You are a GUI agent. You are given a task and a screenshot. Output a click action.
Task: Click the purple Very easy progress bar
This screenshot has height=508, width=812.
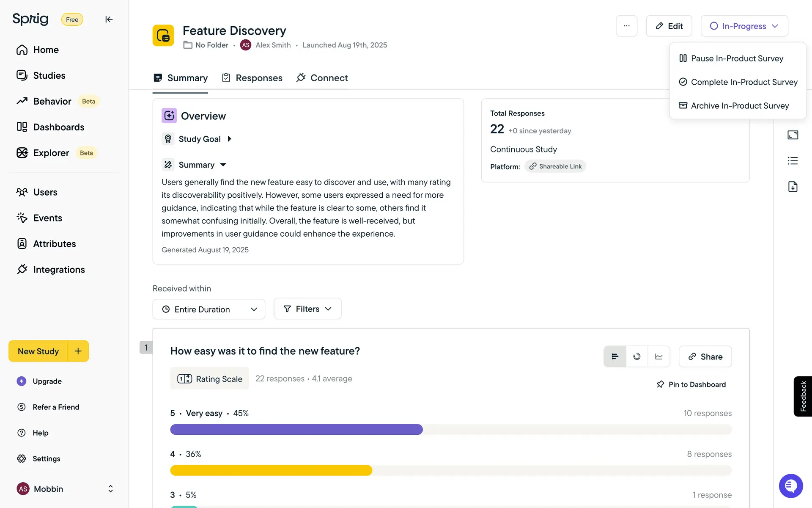pos(296,429)
